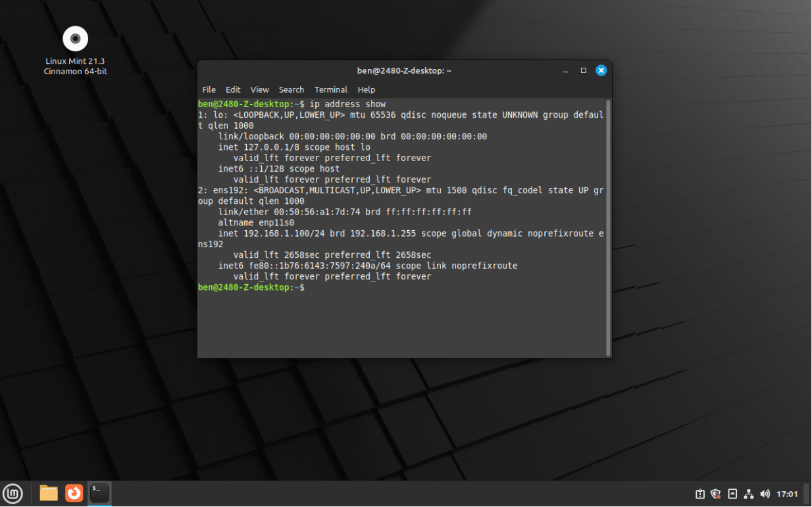
Task: Open the Search menu in Terminal
Action: tap(291, 89)
